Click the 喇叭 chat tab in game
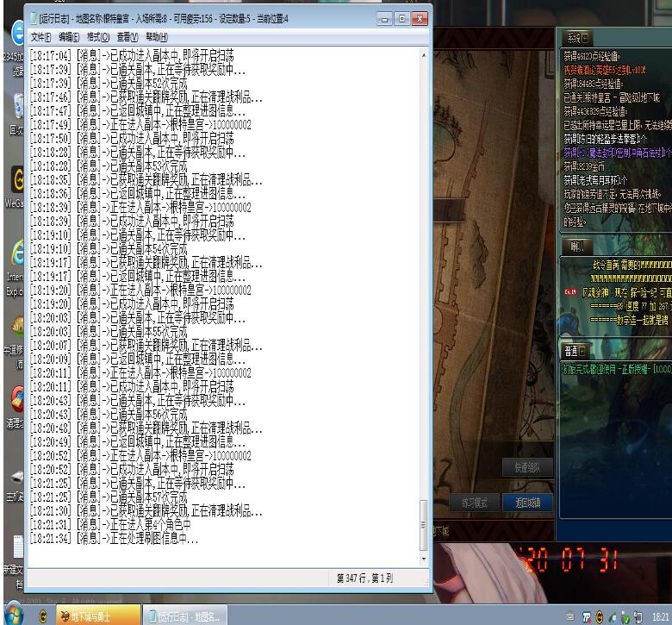Image resolution: width=672 pixels, height=625 pixels. pos(576,247)
